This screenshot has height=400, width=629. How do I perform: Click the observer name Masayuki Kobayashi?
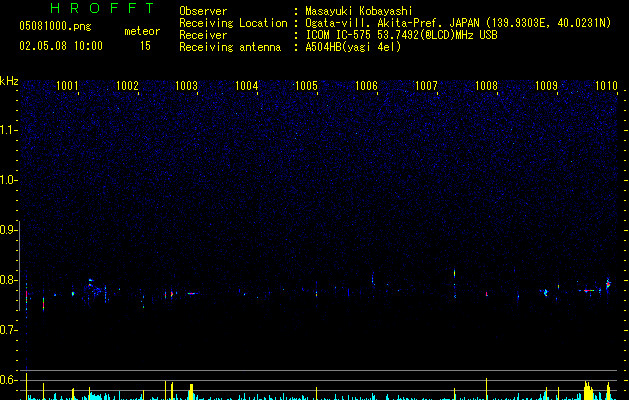click(359, 11)
